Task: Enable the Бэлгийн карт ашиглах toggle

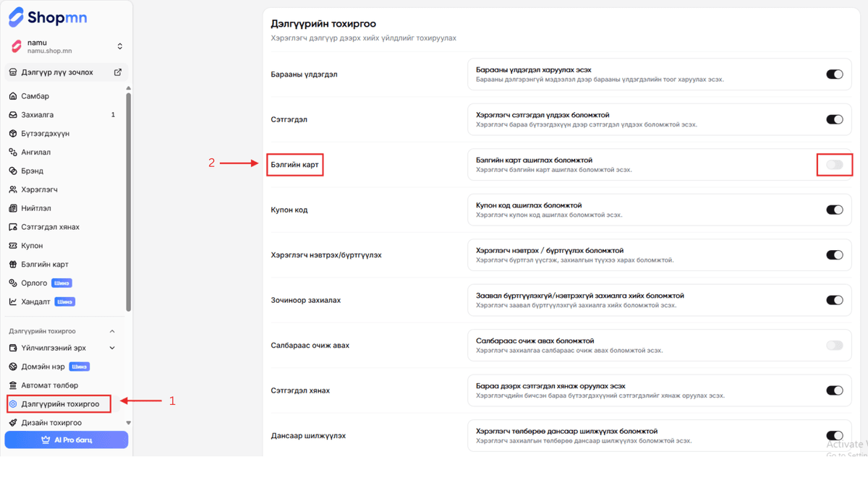Action: click(834, 165)
